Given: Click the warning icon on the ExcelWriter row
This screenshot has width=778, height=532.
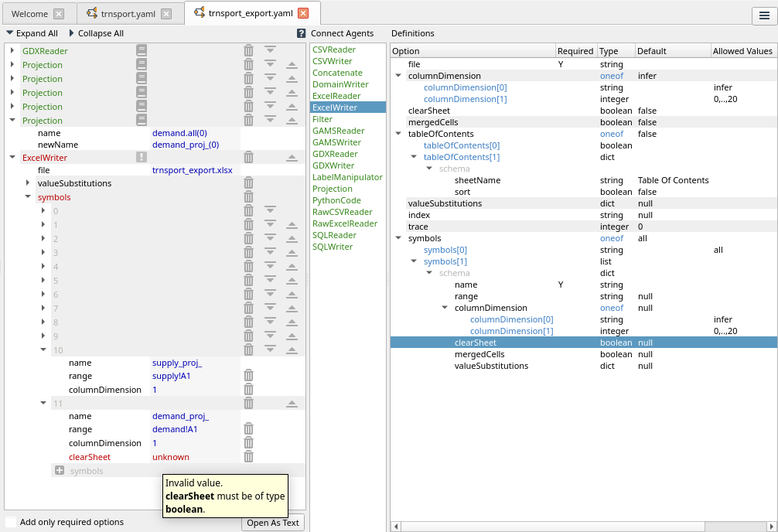Looking at the screenshot, I should click(x=142, y=158).
